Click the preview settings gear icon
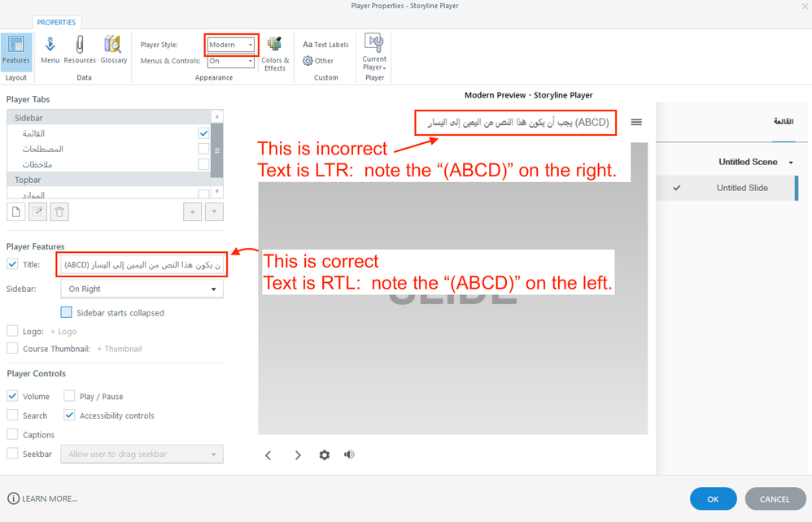 click(x=324, y=455)
